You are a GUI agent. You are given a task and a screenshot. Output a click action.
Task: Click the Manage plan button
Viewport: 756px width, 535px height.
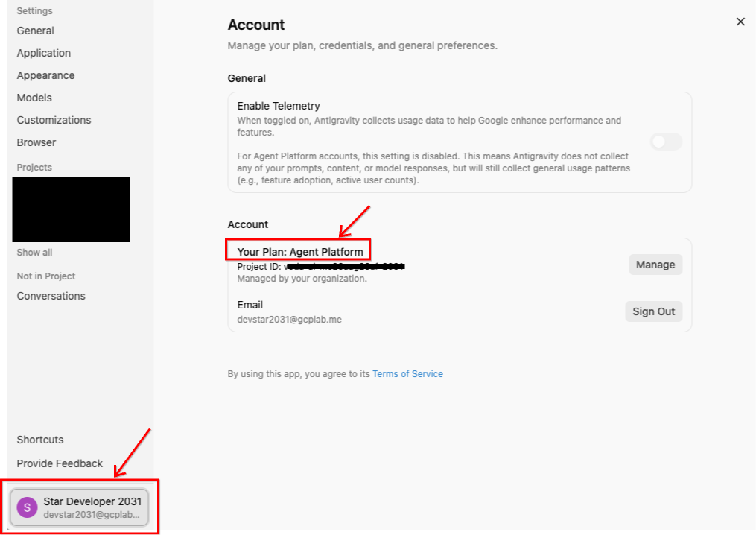[x=655, y=265]
